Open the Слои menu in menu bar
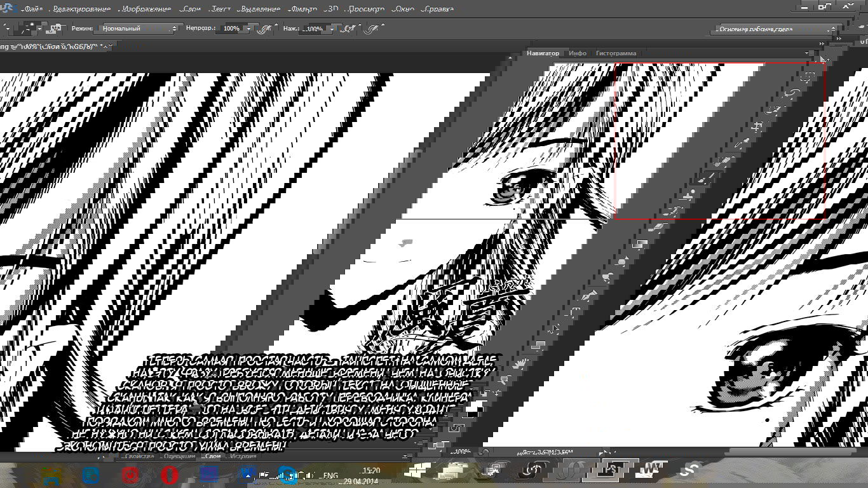Viewport: 868px width, 488px height. 191,10
